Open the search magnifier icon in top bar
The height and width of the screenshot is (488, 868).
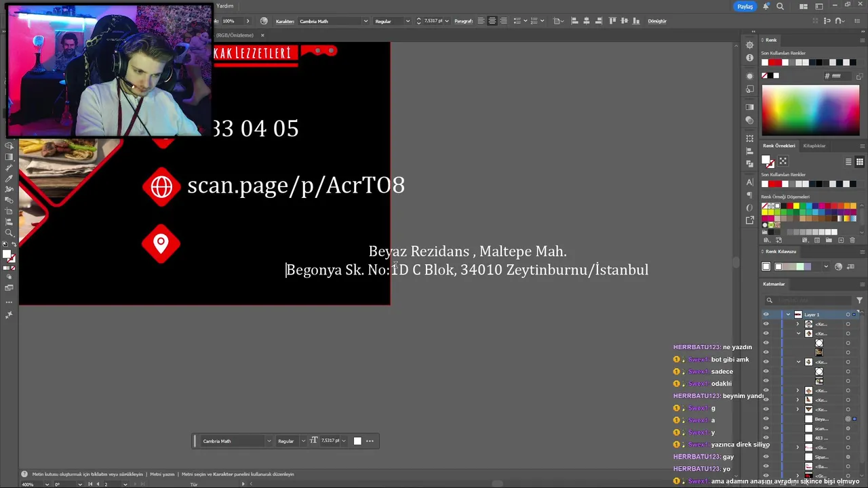tap(781, 6)
